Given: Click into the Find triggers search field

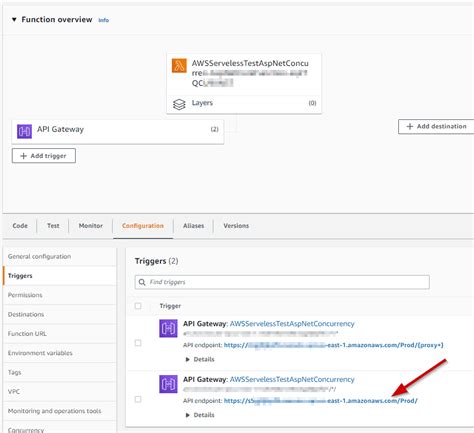Looking at the screenshot, I should (282, 282).
